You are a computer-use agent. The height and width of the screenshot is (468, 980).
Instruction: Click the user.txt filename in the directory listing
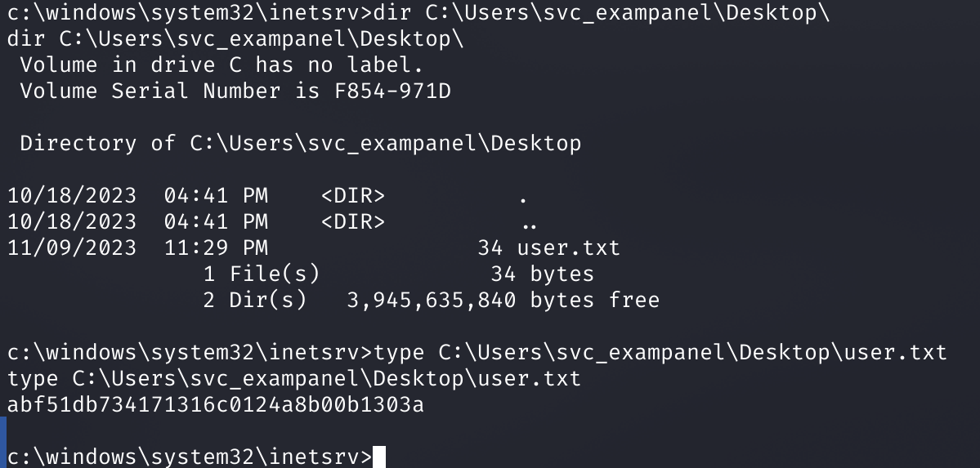(x=569, y=248)
